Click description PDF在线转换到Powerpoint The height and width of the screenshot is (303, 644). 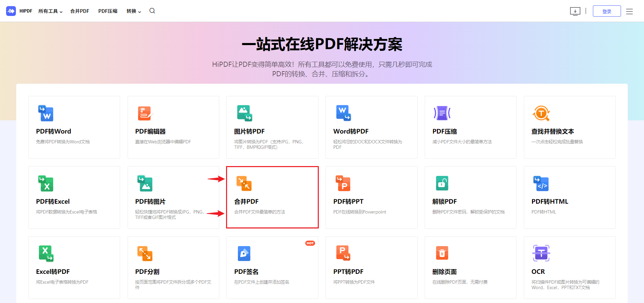(359, 212)
